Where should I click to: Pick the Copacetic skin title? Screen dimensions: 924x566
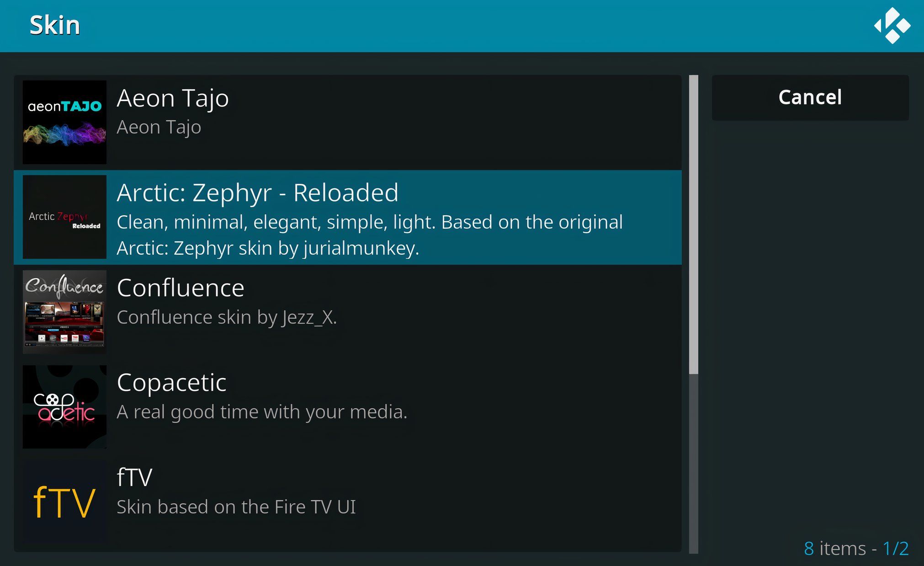click(172, 383)
